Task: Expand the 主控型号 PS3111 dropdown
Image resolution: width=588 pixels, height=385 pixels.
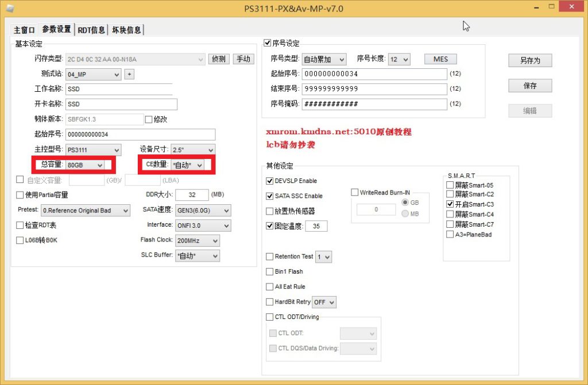Action: click(x=93, y=150)
